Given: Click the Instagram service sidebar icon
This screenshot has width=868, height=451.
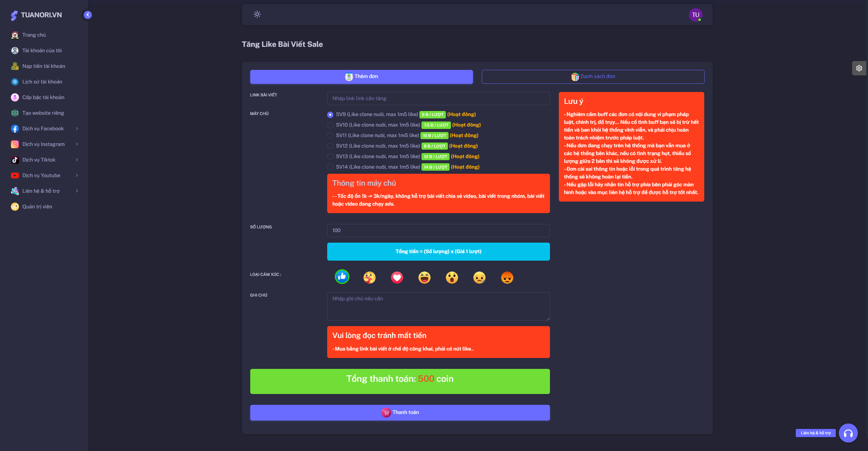Looking at the screenshot, I should 15,144.
